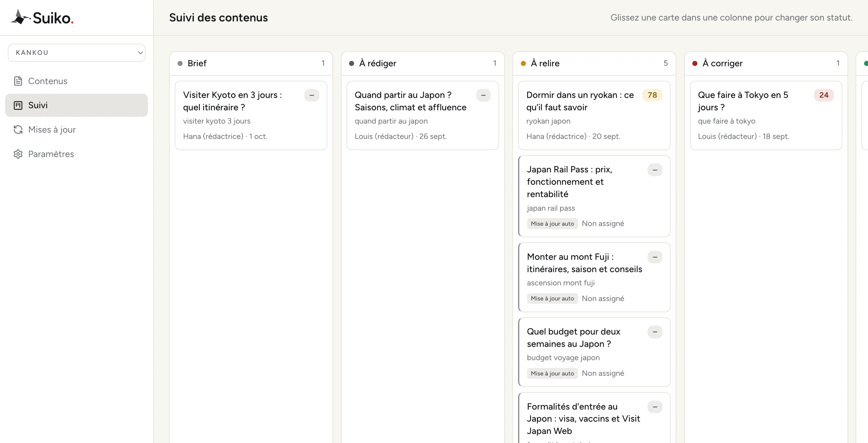Viewport: 868px width, 443px height.
Task: Click the keyword 'visiter kyoto 3 jours'
Action: [217, 121]
